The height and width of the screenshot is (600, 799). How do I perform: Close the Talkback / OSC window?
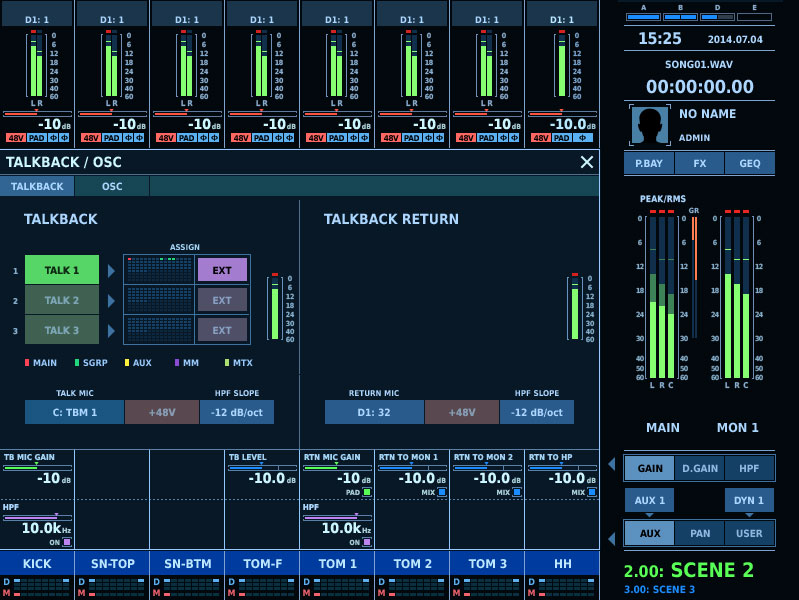(587, 162)
